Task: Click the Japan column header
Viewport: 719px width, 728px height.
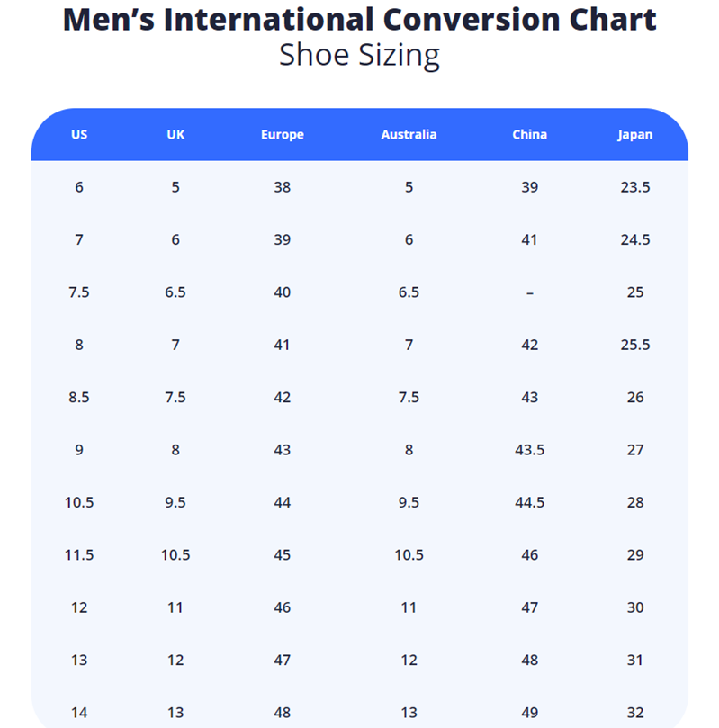Action: click(x=635, y=135)
